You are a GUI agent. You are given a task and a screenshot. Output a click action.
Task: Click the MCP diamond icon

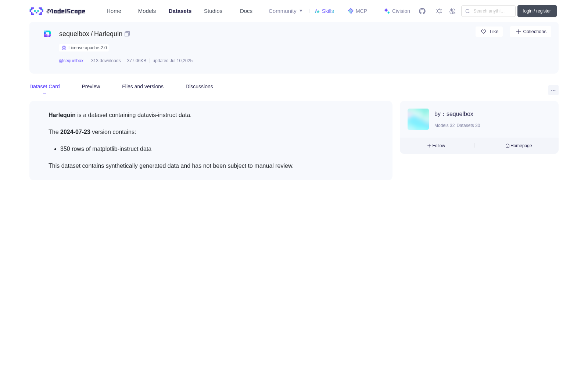(x=351, y=11)
